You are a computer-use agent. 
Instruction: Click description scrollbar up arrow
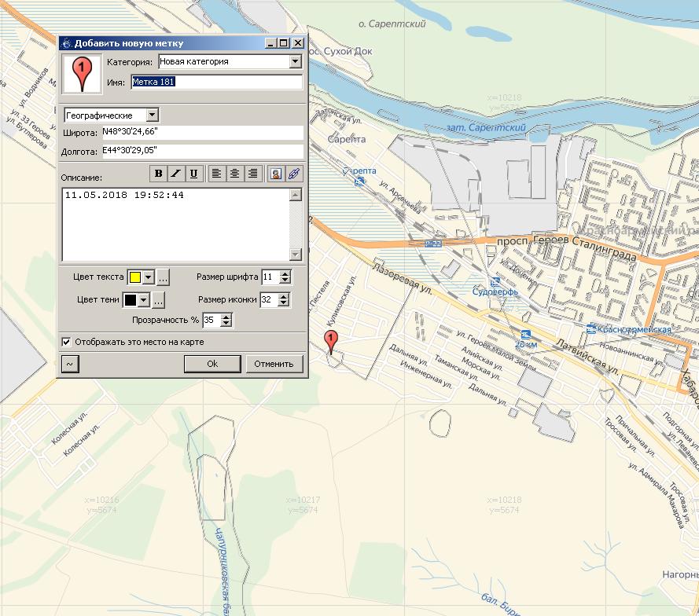click(x=296, y=195)
